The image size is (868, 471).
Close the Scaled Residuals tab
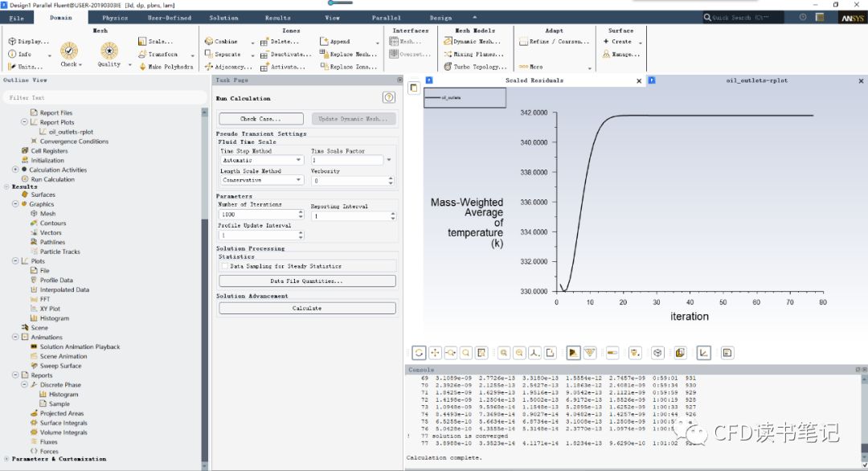pyautogui.click(x=639, y=81)
